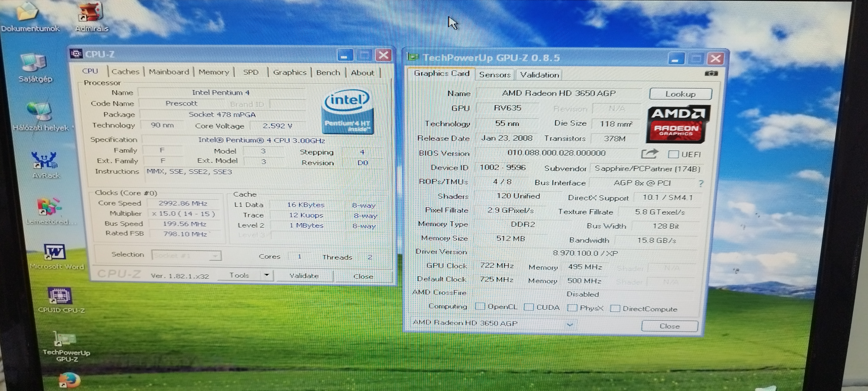Click the Close button in GPU-Z
Viewport: 868px width, 391px height.
[x=669, y=326]
